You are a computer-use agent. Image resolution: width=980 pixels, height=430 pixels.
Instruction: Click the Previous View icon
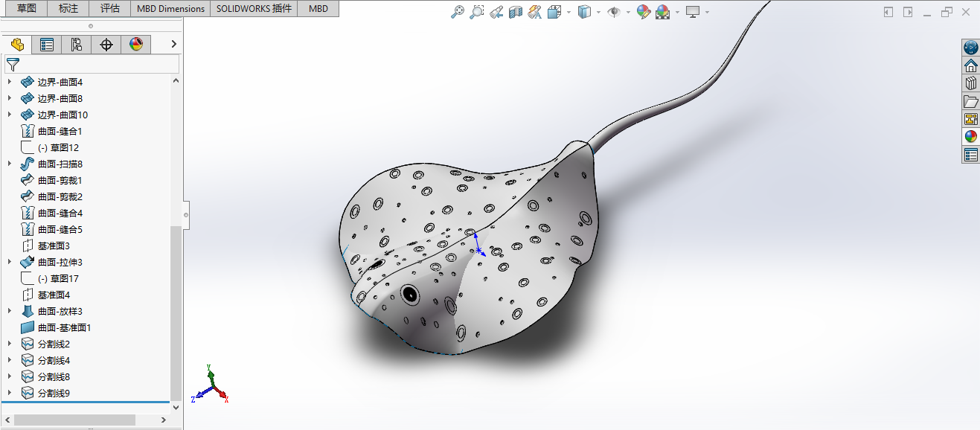pos(496,12)
